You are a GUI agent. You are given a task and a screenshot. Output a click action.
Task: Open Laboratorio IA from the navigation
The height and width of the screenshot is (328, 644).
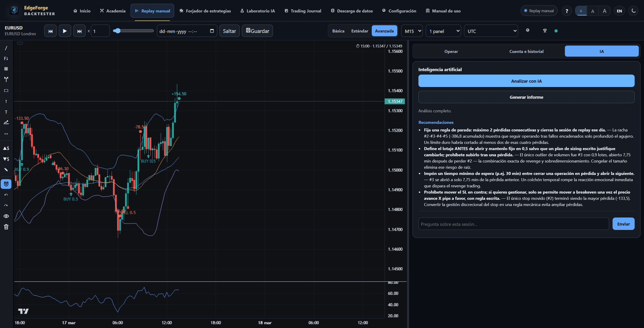pos(258,11)
